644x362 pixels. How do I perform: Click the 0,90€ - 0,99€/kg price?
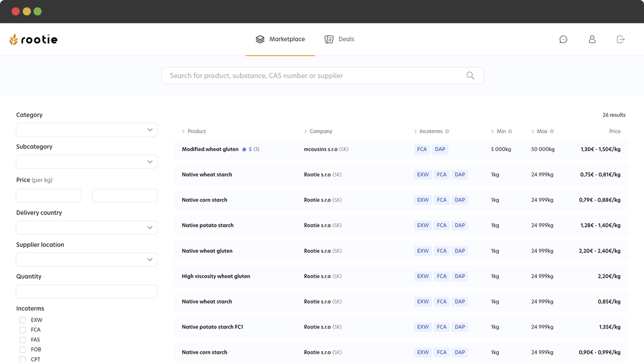(x=600, y=352)
